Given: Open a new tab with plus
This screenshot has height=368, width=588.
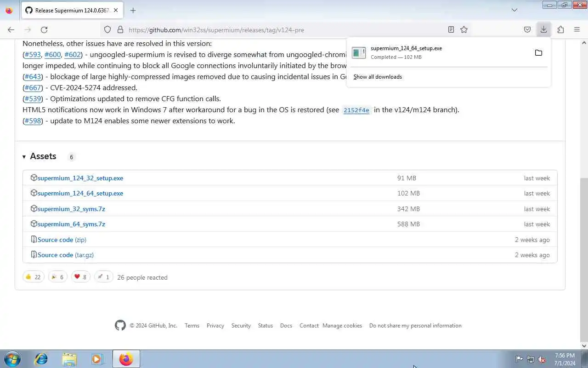Looking at the screenshot, I should [x=133, y=10].
